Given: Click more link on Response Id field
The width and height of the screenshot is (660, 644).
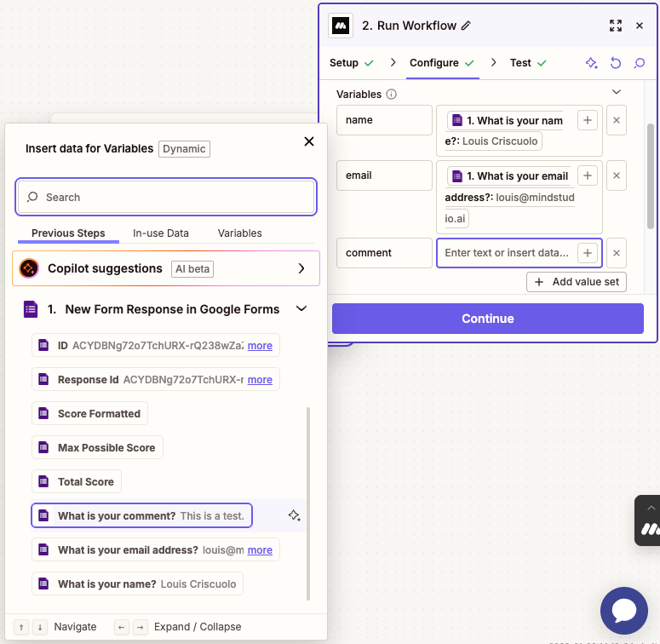Looking at the screenshot, I should click(260, 380).
